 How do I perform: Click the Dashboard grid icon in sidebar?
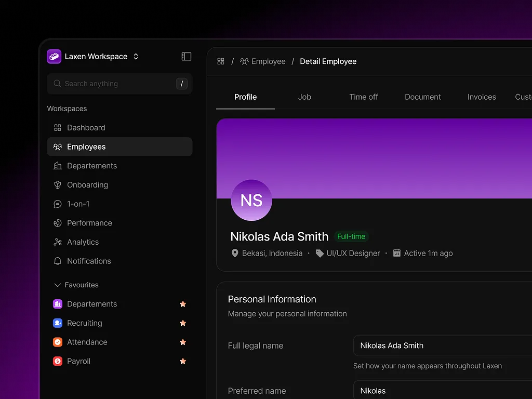(x=58, y=128)
